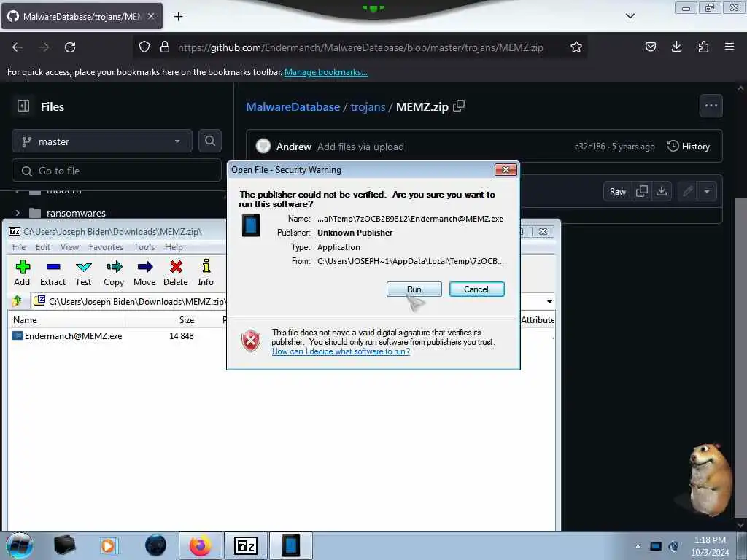Show hidden system tray icons

click(638, 546)
